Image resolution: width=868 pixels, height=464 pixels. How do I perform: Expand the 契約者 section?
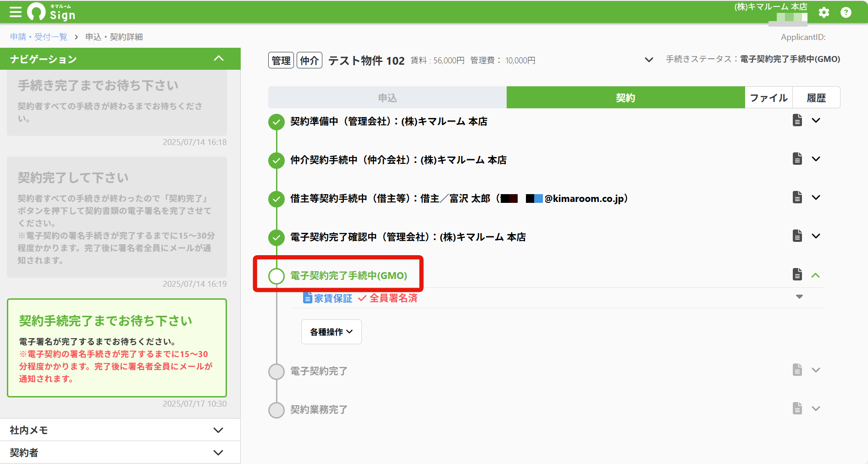(218, 453)
